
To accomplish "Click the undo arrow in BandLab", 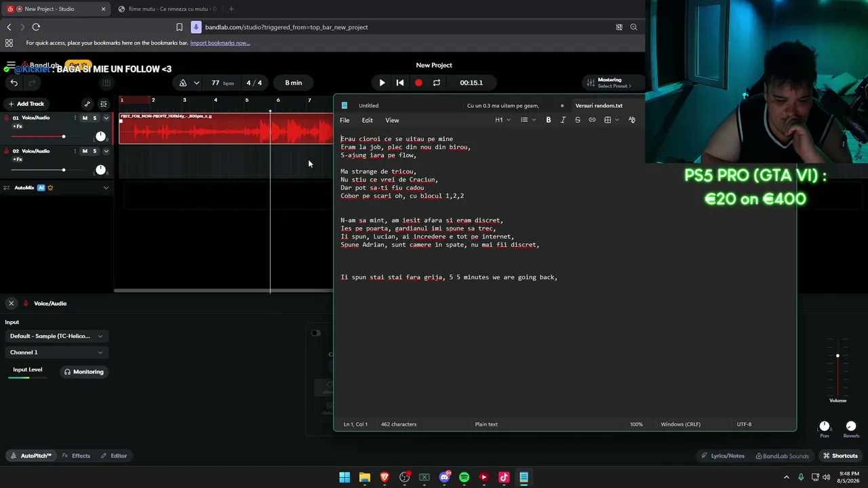I will pyautogui.click(x=14, y=83).
